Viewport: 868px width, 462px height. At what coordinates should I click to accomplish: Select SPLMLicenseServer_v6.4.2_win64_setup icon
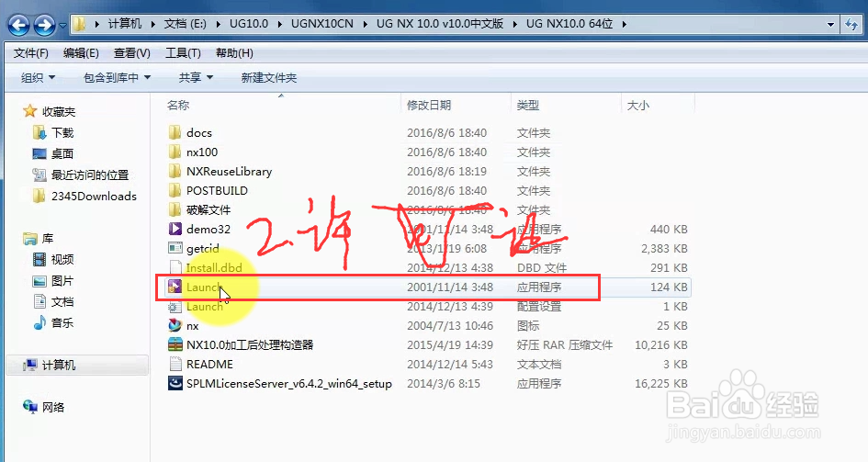click(175, 383)
